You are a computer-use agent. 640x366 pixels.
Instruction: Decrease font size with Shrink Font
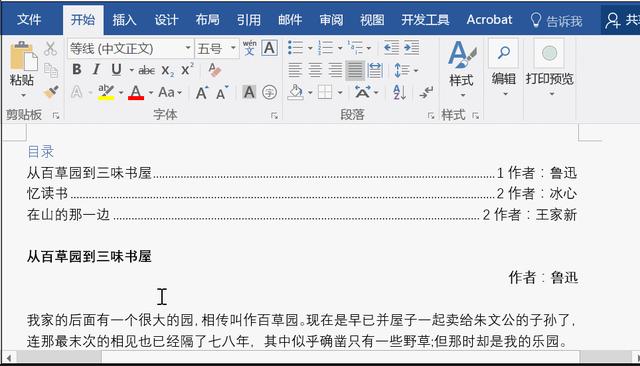pyautogui.click(x=222, y=93)
